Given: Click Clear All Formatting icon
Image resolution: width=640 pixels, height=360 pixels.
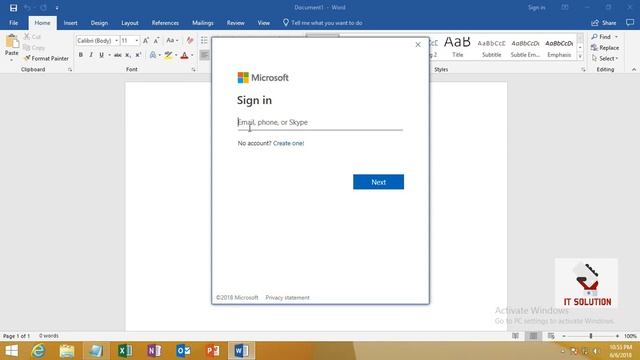Looking at the screenshot, I should tap(190, 40).
